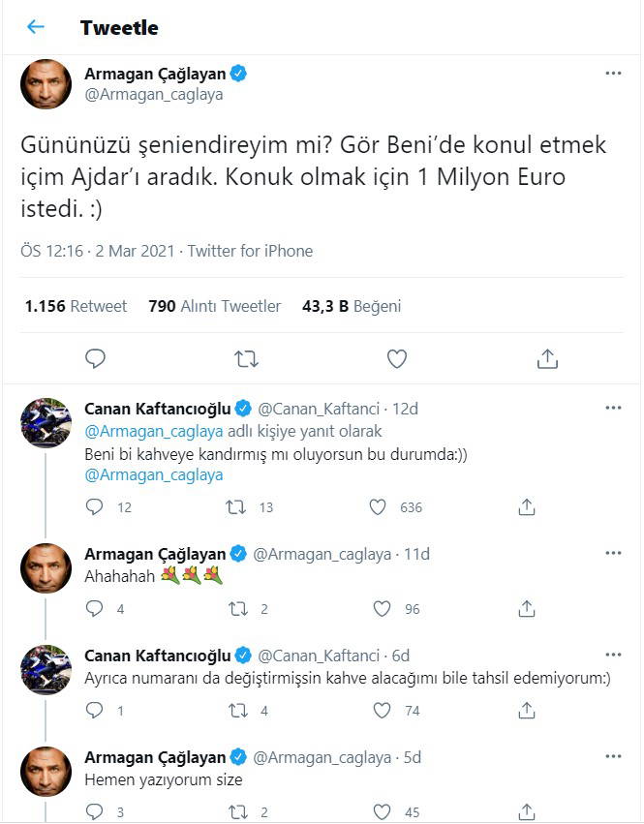Open the 790 Alıntı Tweetler list
This screenshot has width=644, height=824.
tap(214, 306)
